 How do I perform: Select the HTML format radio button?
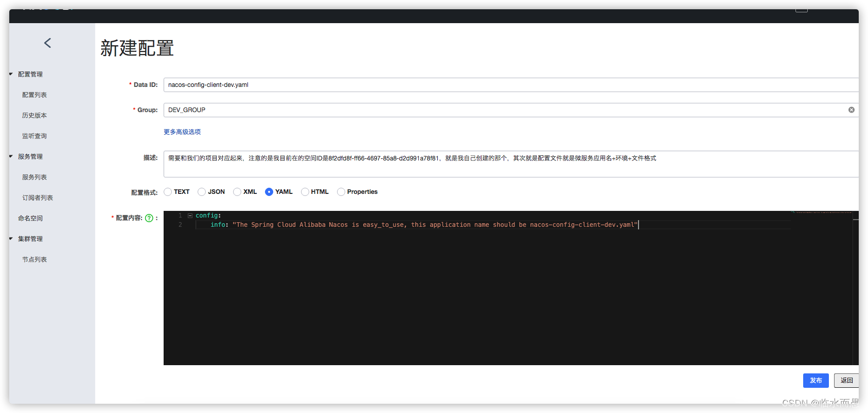pyautogui.click(x=305, y=192)
